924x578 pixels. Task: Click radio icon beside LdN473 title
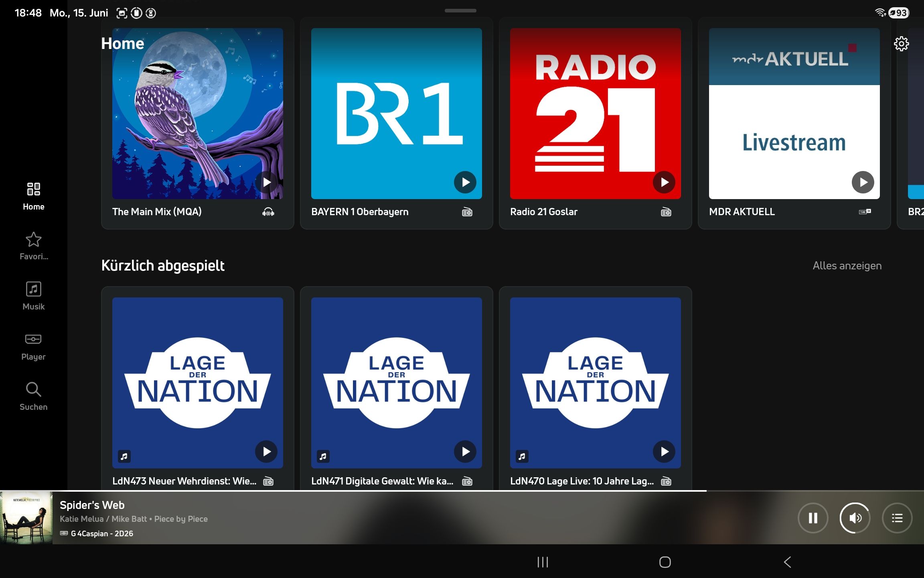tap(268, 481)
